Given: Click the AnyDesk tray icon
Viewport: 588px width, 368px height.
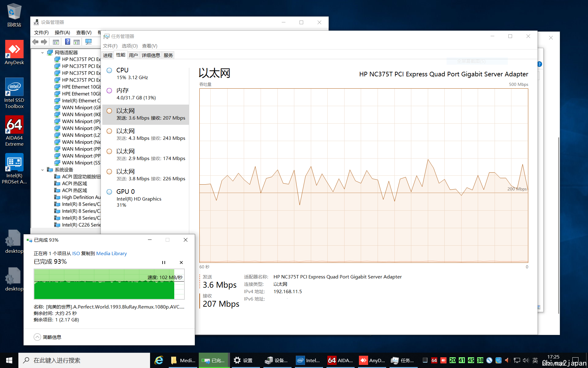Looking at the screenshot, I should 443,360.
